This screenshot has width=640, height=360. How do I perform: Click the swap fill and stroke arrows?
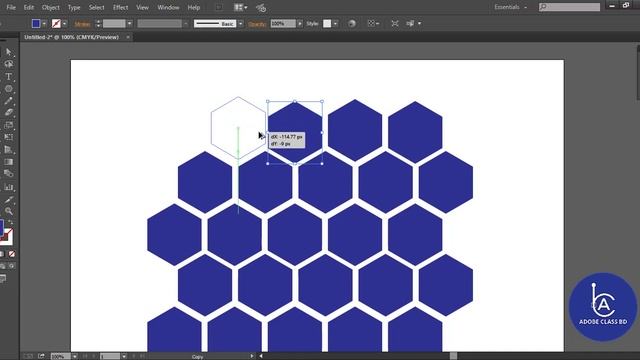pos(11,222)
